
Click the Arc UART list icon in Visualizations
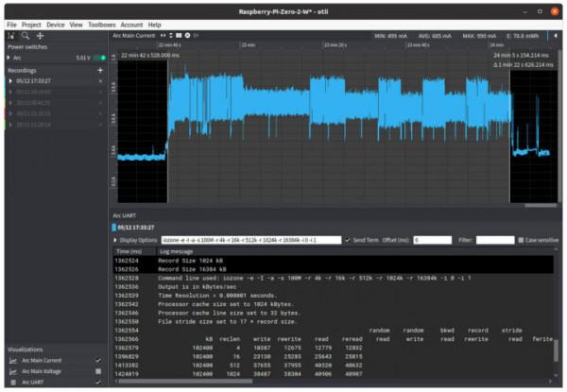13,383
